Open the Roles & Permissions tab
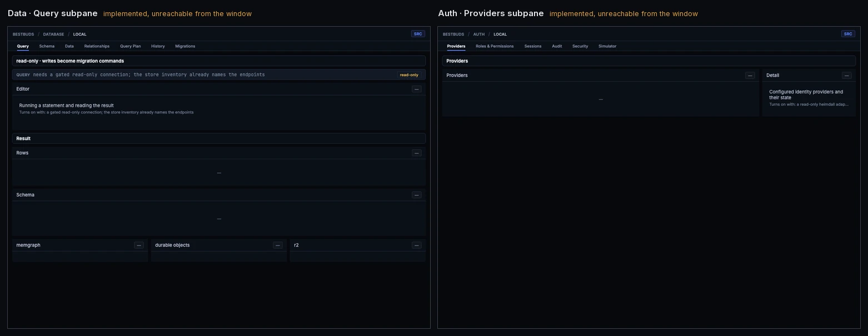 495,46
